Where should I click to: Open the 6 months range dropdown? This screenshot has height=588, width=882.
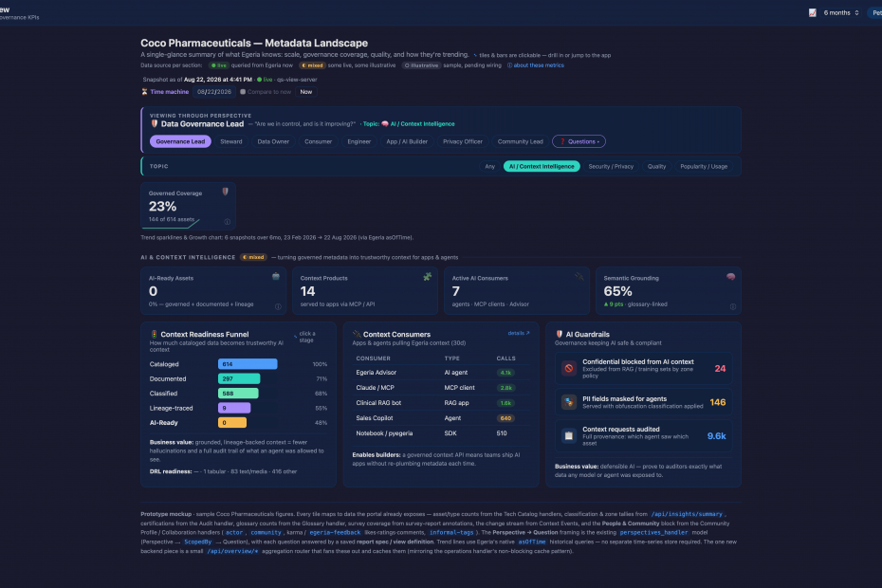841,12
